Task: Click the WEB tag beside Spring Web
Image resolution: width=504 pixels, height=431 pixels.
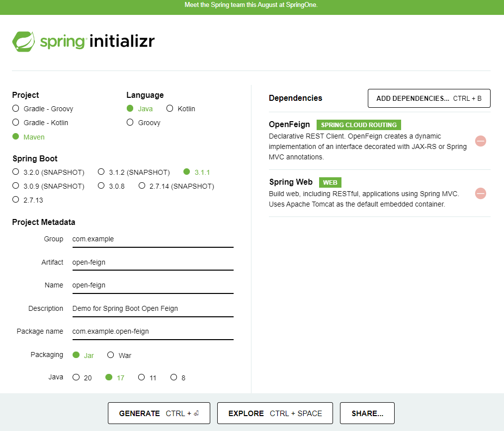Action: click(x=330, y=182)
